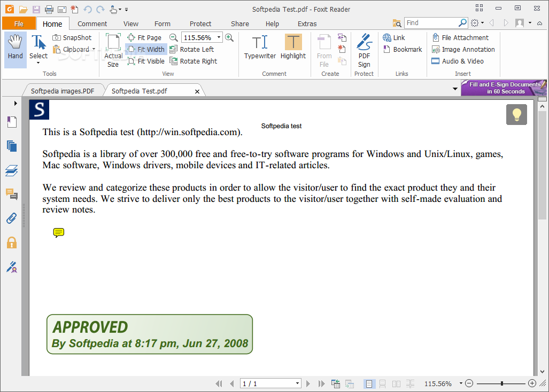This screenshot has height=392, width=549.
Task: Open the Share ribbon tab
Action: coord(240,24)
